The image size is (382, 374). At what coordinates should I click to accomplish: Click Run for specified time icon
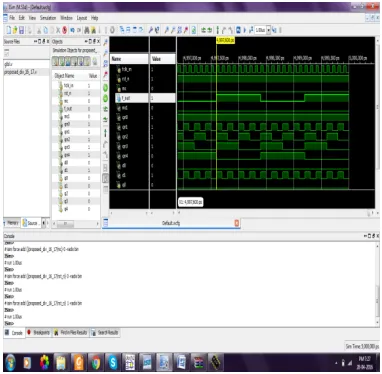[x=251, y=30]
